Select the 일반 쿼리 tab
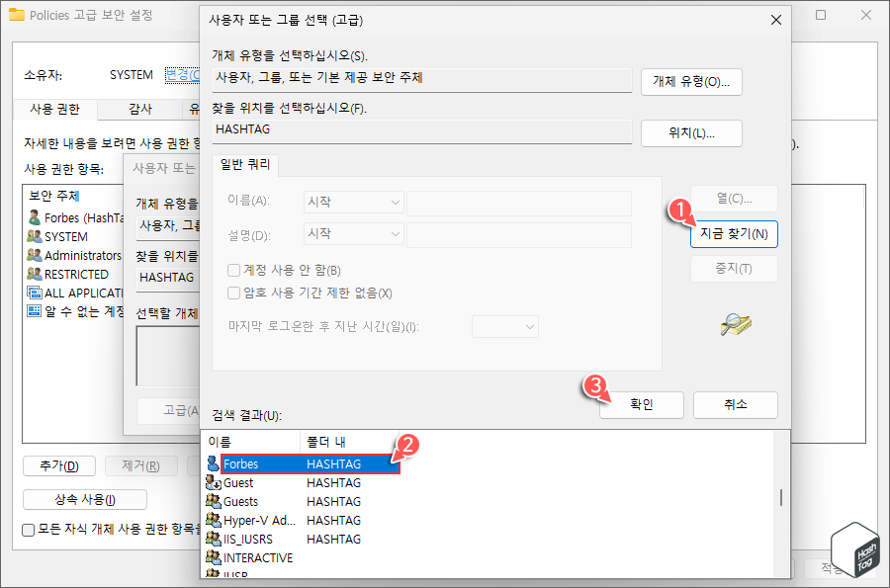The image size is (890, 588). (244, 166)
